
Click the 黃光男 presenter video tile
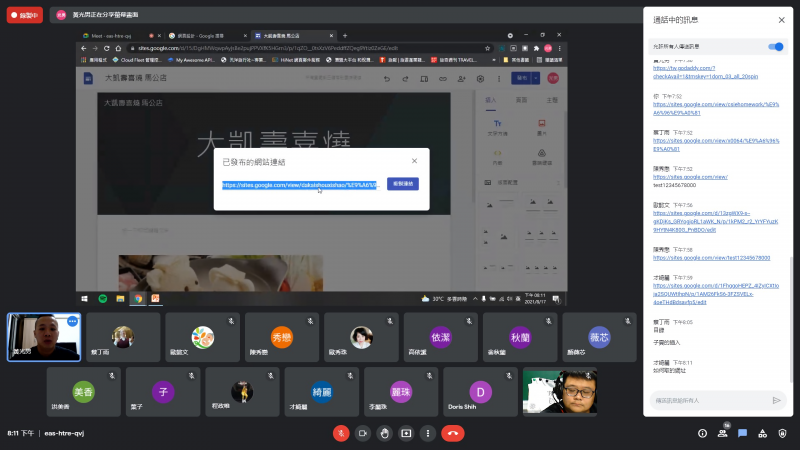coord(42,338)
